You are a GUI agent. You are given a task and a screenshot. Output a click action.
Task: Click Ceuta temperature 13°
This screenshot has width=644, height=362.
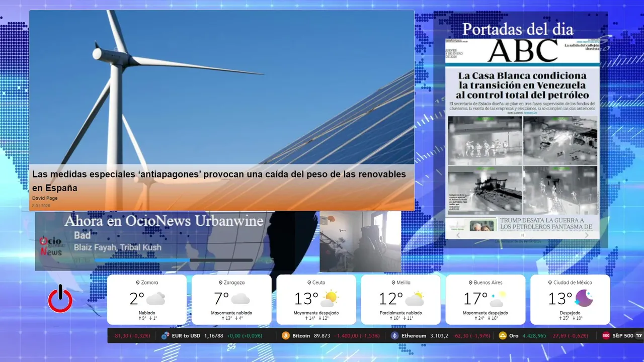pyautogui.click(x=306, y=299)
